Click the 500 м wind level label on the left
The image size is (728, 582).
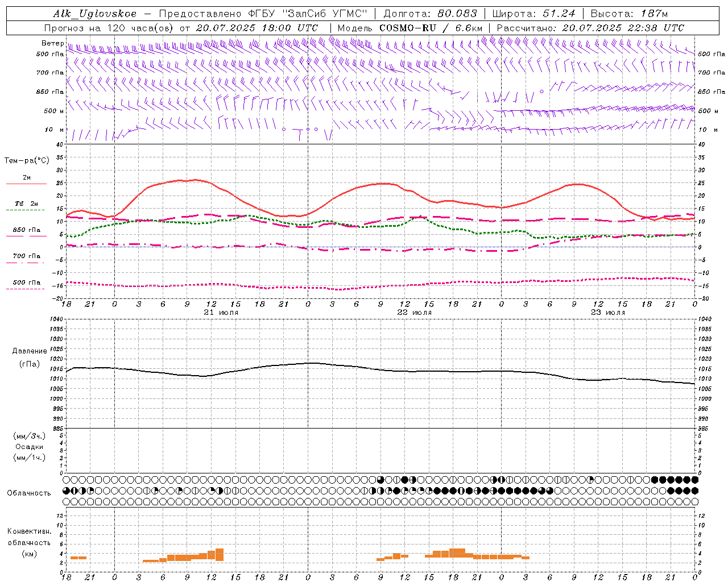click(x=54, y=111)
